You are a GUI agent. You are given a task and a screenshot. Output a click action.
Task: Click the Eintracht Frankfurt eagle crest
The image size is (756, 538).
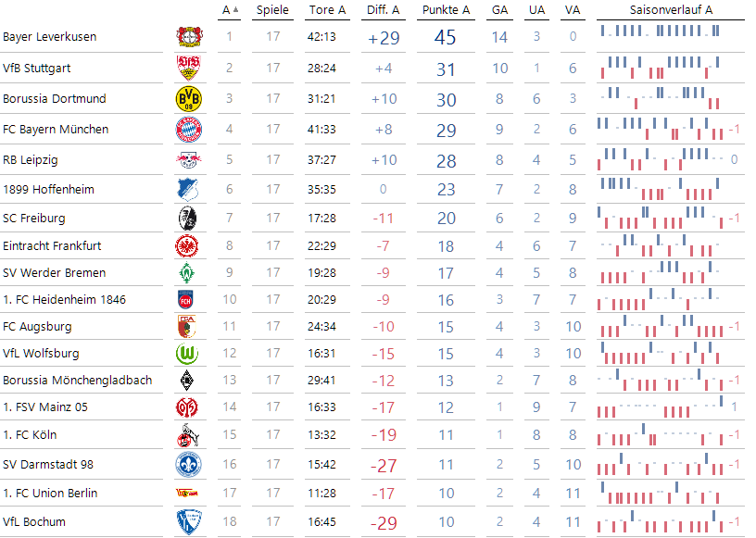(188, 246)
